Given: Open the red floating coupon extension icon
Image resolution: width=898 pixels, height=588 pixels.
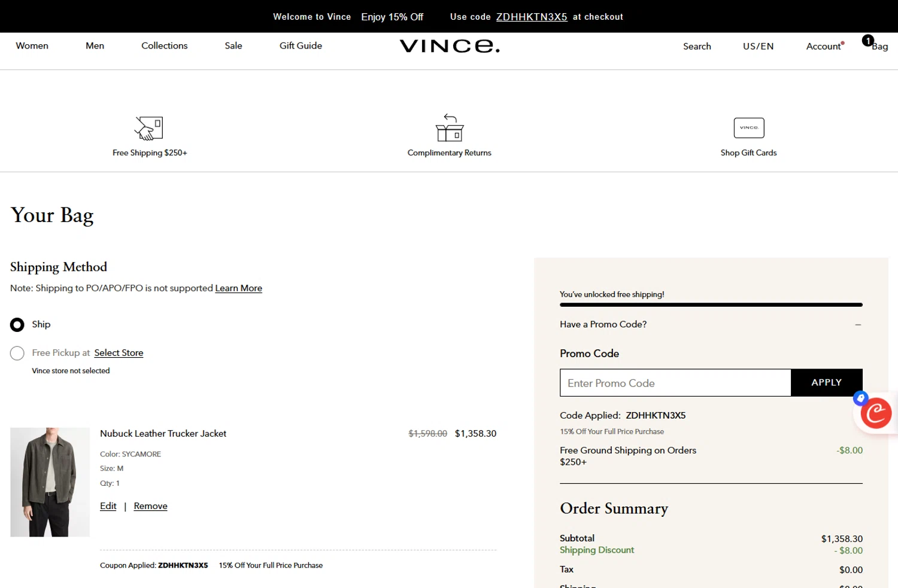Looking at the screenshot, I should (x=876, y=413).
